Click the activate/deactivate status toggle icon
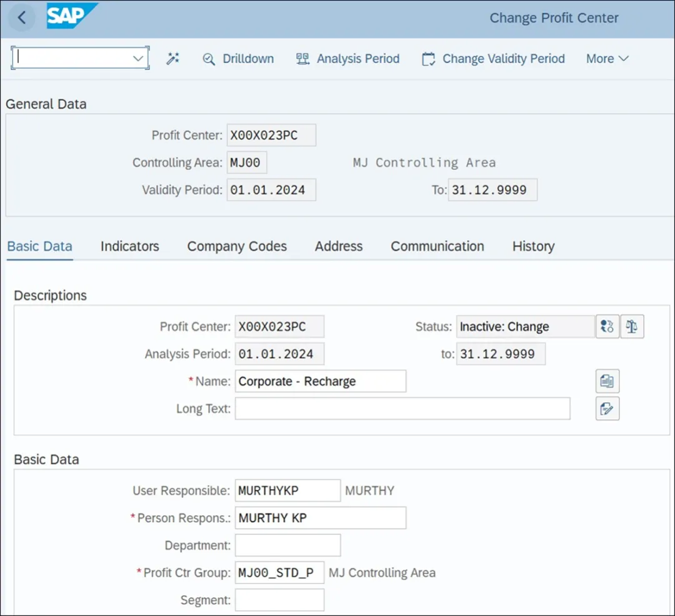The image size is (675, 616). coord(607,326)
